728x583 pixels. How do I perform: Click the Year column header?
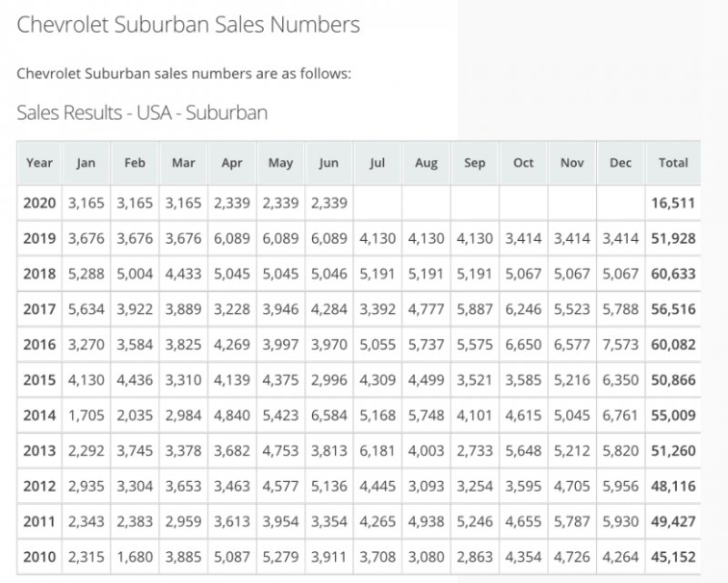pos(39,163)
